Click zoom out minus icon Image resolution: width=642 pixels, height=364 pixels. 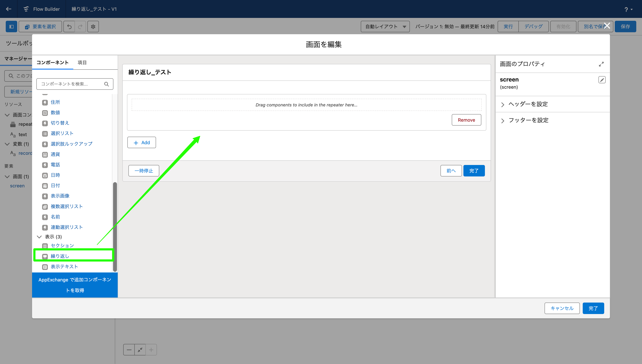(129, 349)
